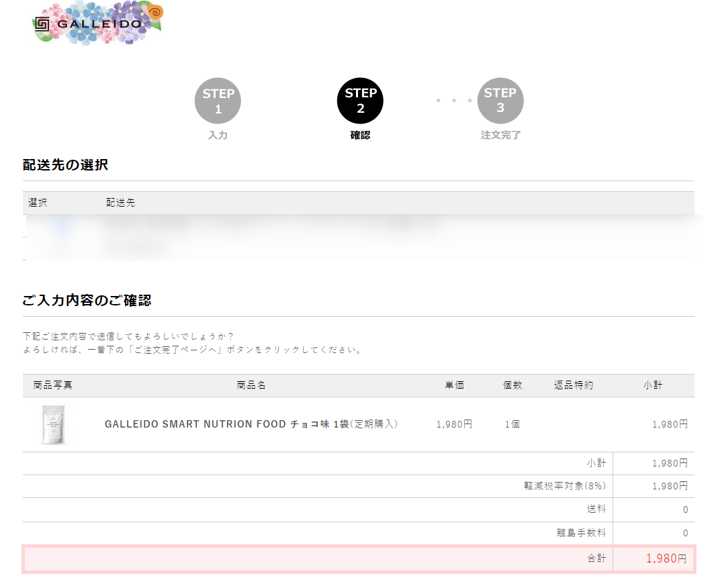
Task: Click the quantity 1個 cell
Action: pyautogui.click(x=512, y=424)
